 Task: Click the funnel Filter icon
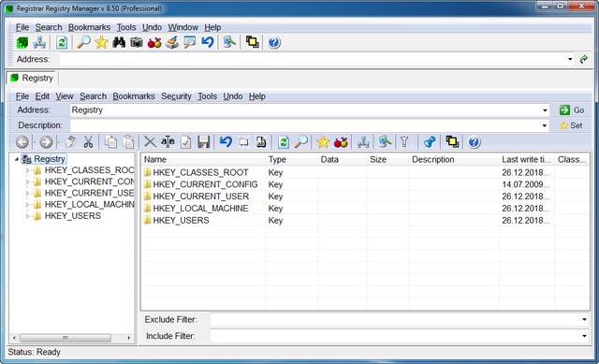point(404,142)
